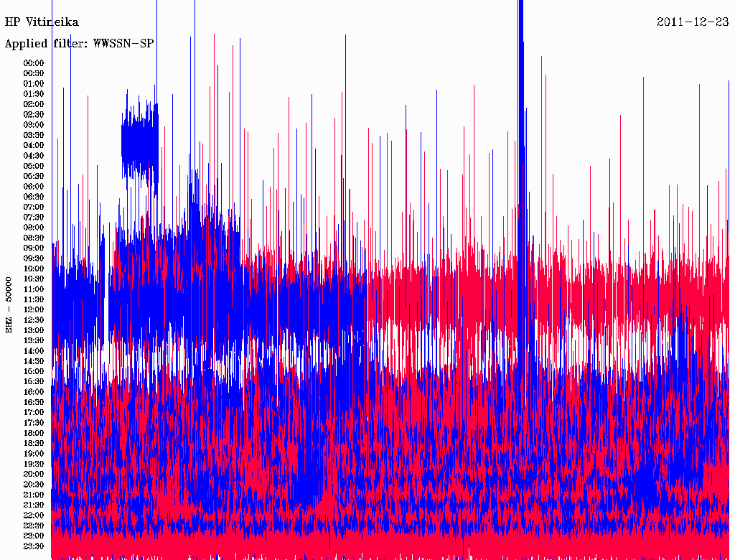Select the 15:30 time label

(x=34, y=382)
